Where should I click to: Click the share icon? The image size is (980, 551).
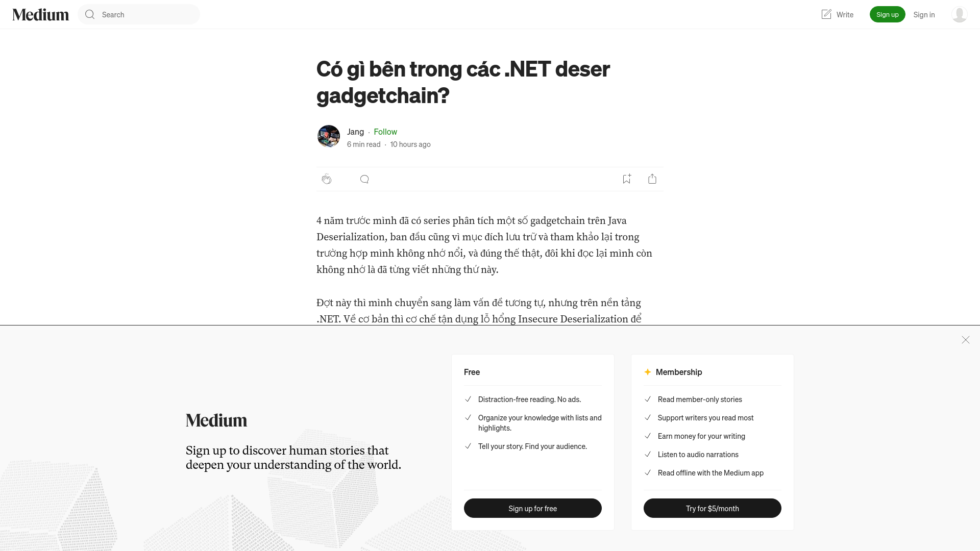pos(652,179)
